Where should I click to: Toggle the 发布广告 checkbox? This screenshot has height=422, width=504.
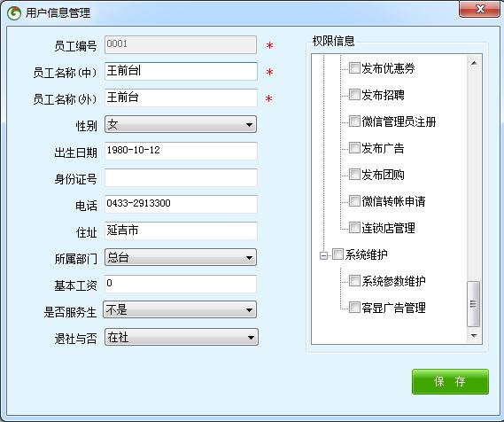[354, 148]
